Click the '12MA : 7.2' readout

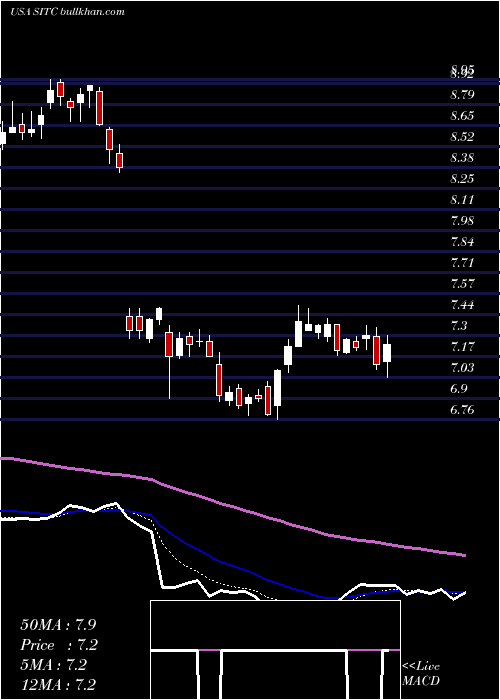(x=58, y=685)
